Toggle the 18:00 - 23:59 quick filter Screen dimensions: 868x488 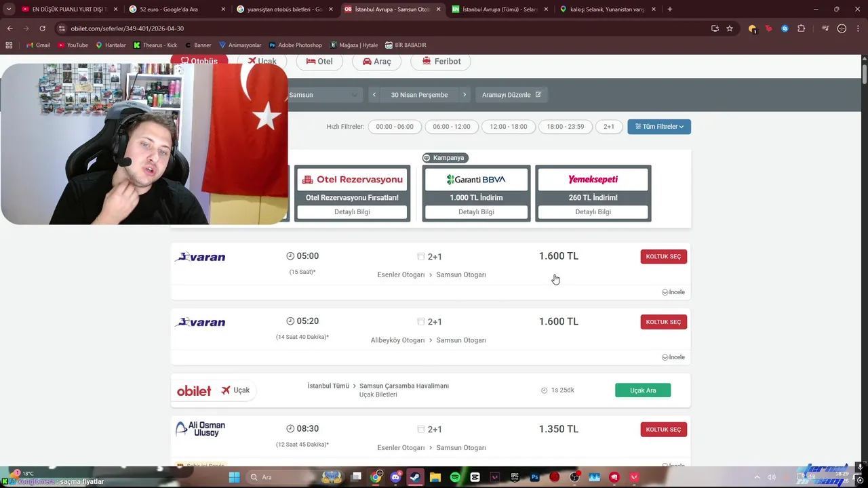[x=566, y=127]
